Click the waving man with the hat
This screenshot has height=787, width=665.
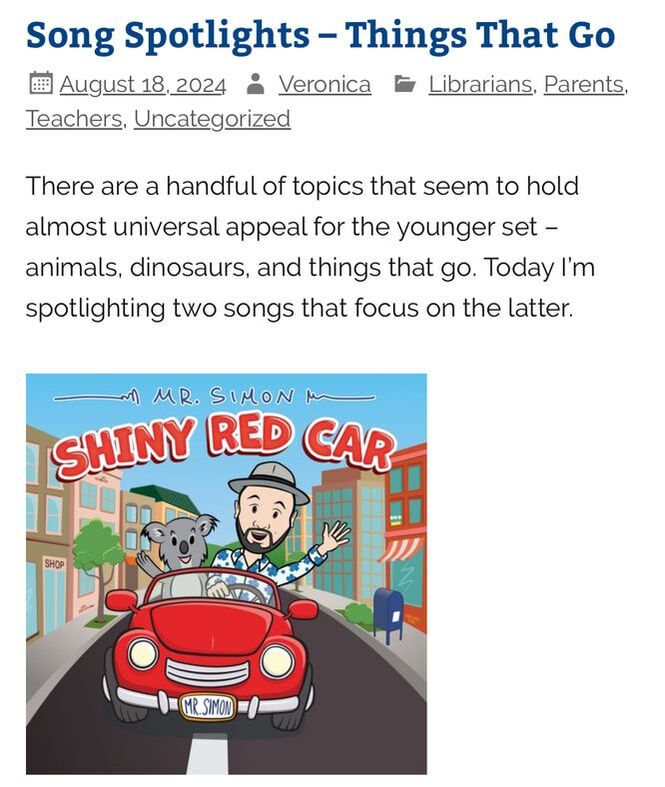coord(274,527)
